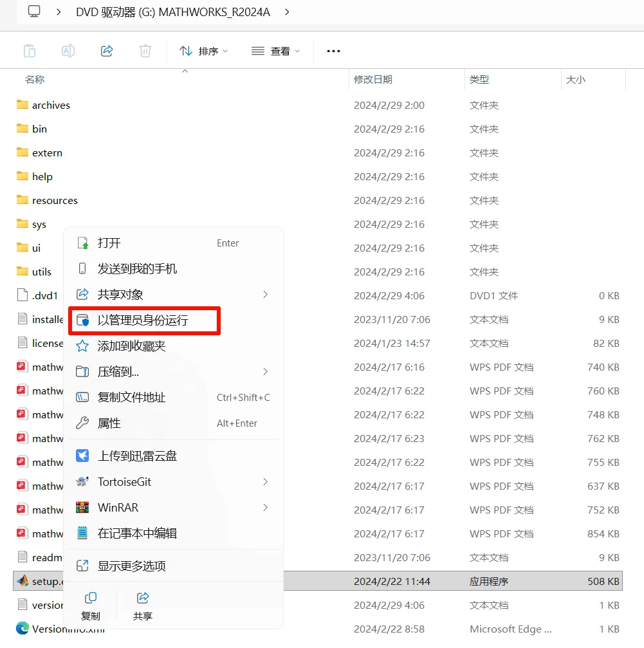Click DVD 驱动器 (G:) MATHWORKS_R2024A breadcrumb
Screen dimensions: 644x648
(x=173, y=12)
